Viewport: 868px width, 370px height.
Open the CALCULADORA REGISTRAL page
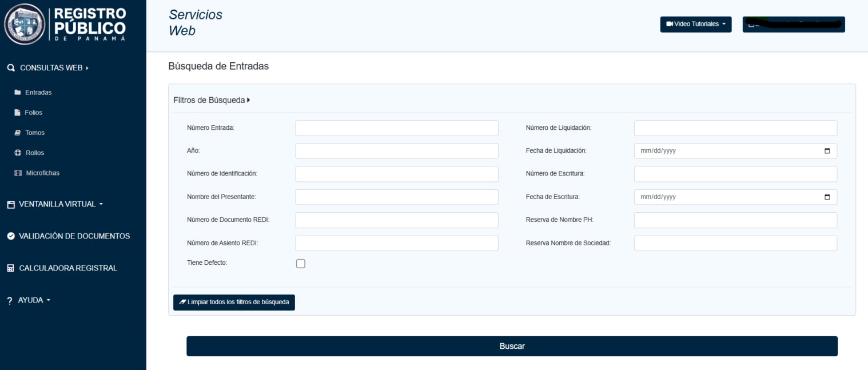(x=62, y=268)
